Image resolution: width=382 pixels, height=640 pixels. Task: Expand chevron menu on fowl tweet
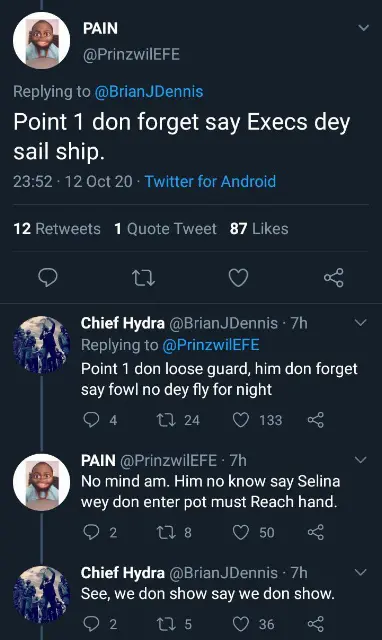361,323
